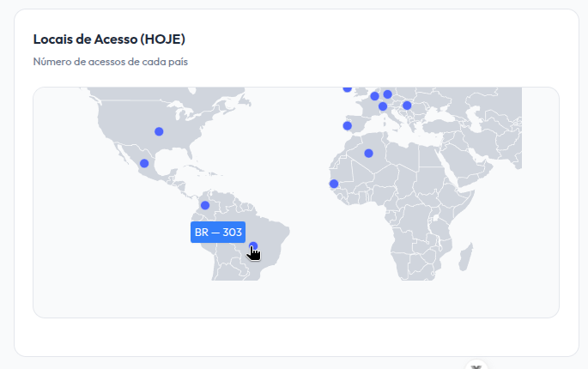
Task: Click the 'Locais de Acesso (HOJE)' heading
Action: [x=109, y=39]
